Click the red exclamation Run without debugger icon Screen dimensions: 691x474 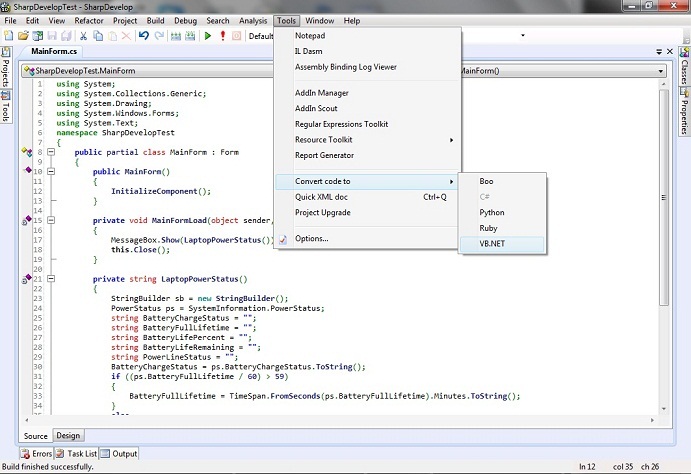[223, 36]
